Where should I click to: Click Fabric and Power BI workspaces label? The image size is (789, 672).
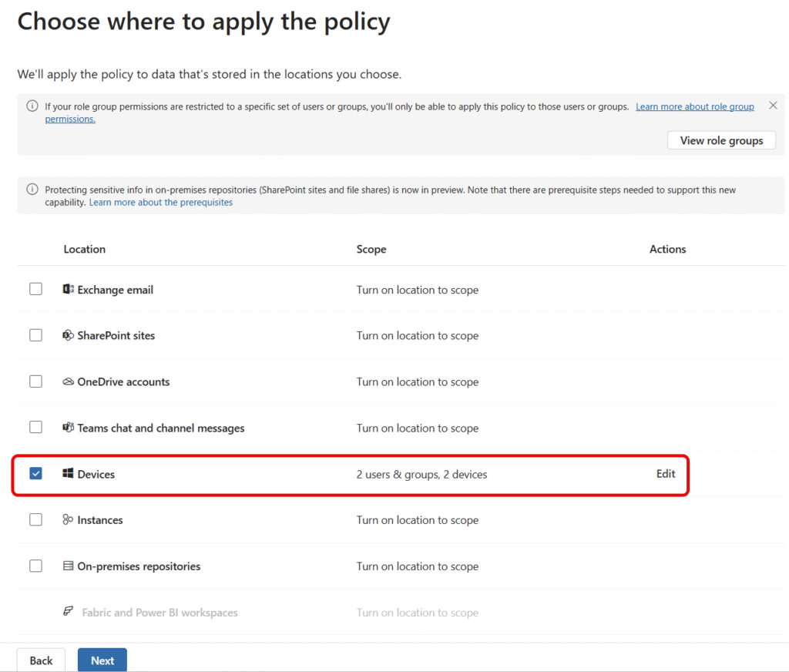(x=160, y=613)
